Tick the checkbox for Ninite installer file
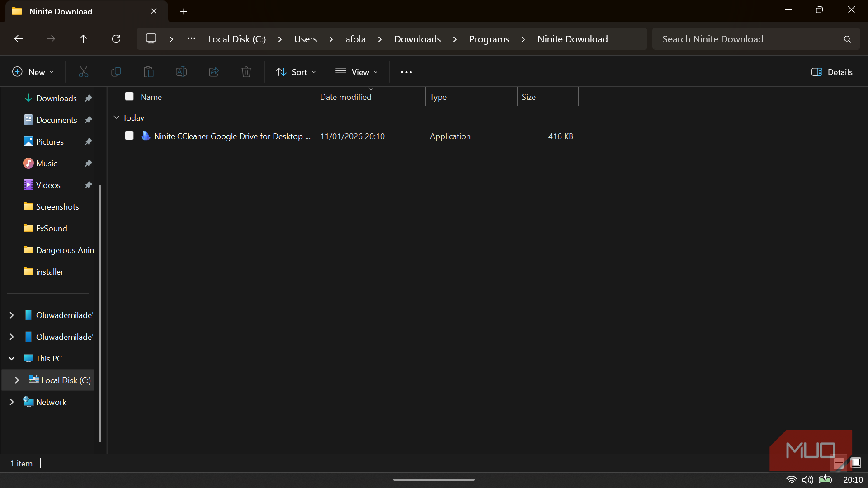 tap(129, 136)
